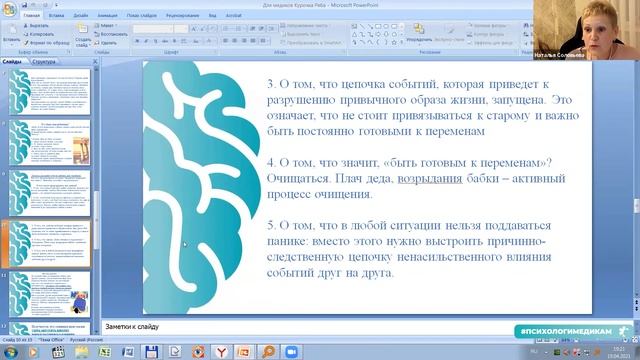Decrease the list indent level
This screenshot has height=360, width=640.
point(252,29)
